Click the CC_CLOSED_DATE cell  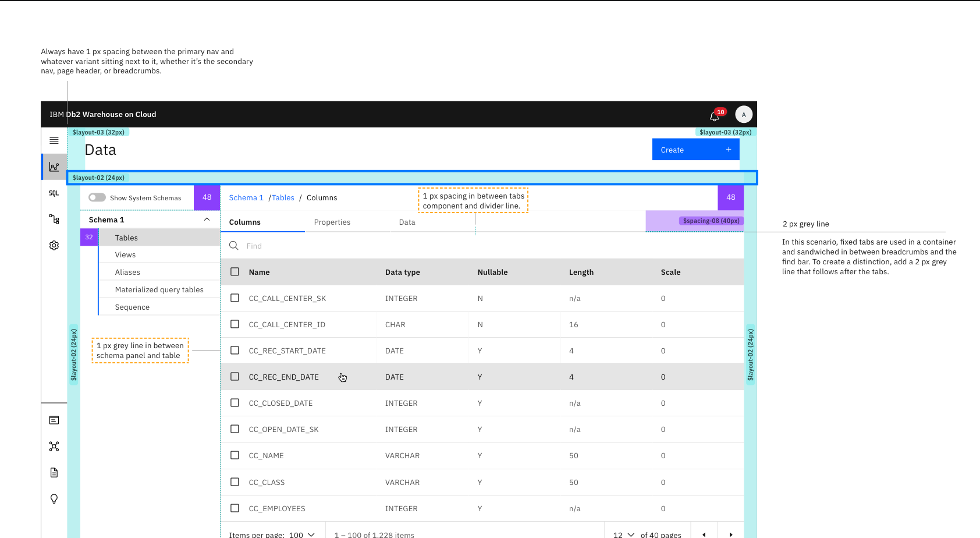pos(280,403)
